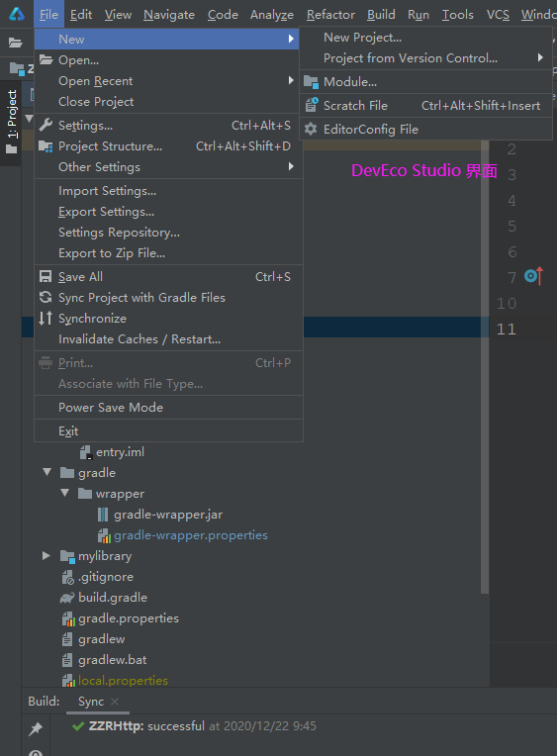557x756 pixels.
Task: Click the .gitignore file icon
Action: [67, 577]
